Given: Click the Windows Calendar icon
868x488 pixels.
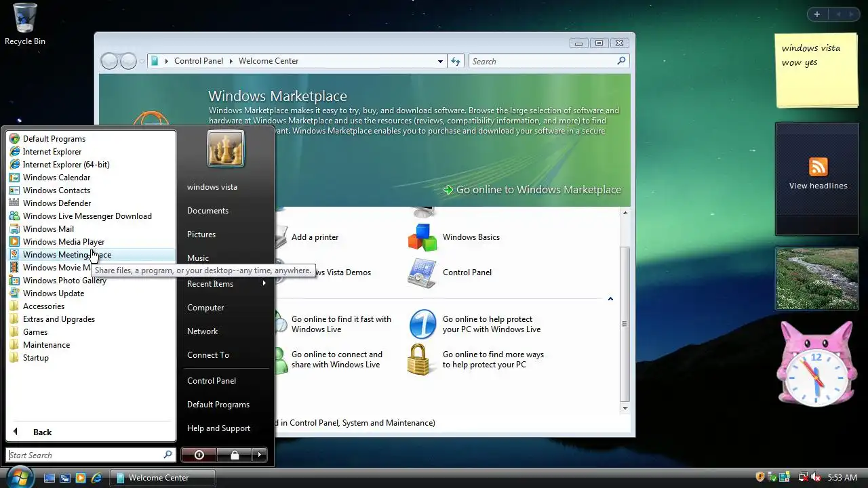Looking at the screenshot, I should (x=14, y=178).
